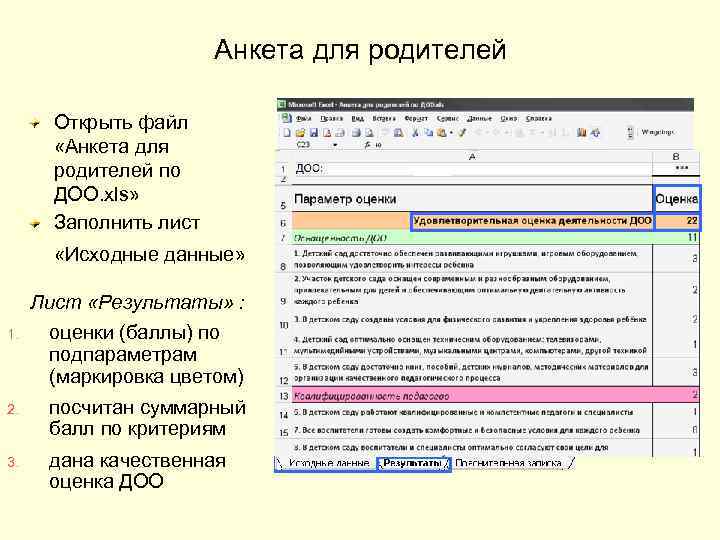Click the New workbook icon in Excel toolbar

(x=287, y=133)
